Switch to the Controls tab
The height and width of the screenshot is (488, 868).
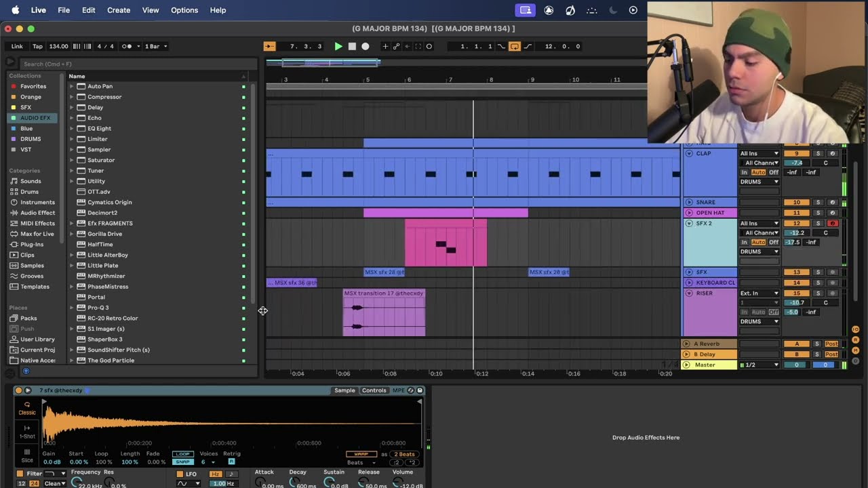click(374, 390)
